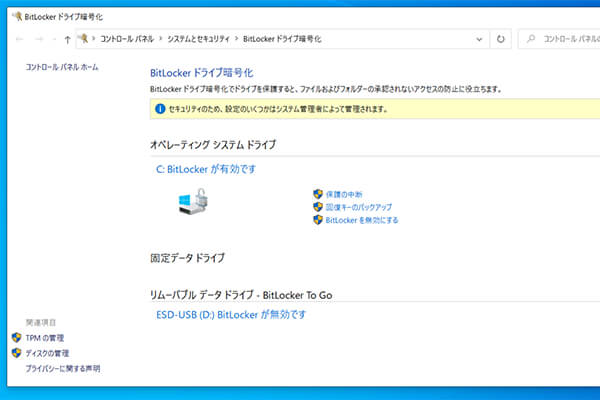Click shield icon beside 保護の中断

[x=318, y=194]
